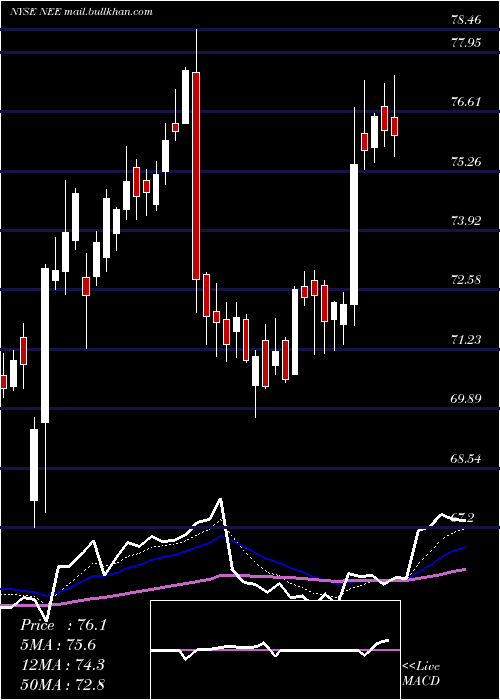Image resolution: width=500 pixels, height=700 pixels.
Task: Click the Price : 76.1 readout
Action: click(63, 625)
